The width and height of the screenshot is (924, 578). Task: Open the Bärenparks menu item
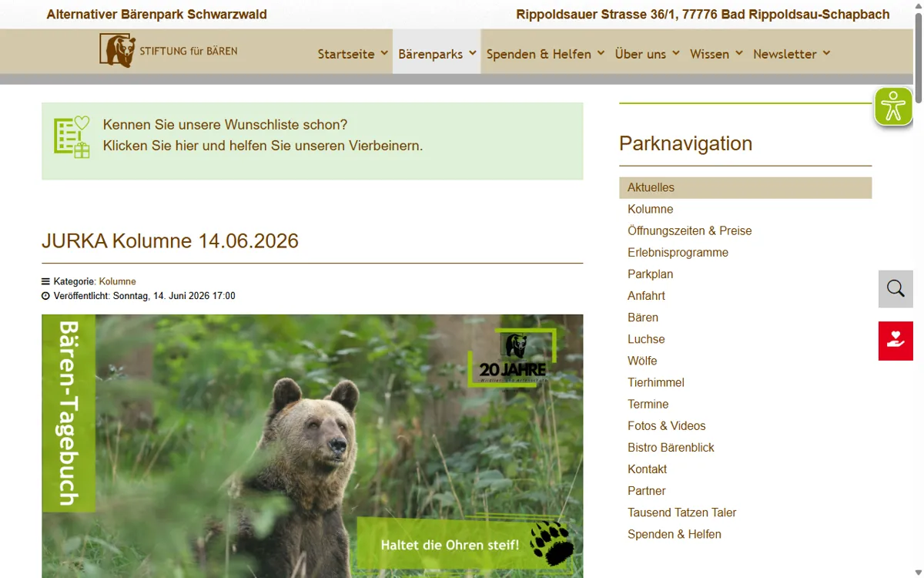430,54
